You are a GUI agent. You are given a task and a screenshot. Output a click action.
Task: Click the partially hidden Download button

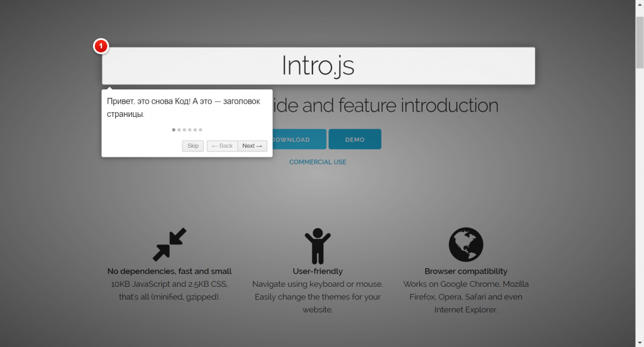(x=299, y=140)
